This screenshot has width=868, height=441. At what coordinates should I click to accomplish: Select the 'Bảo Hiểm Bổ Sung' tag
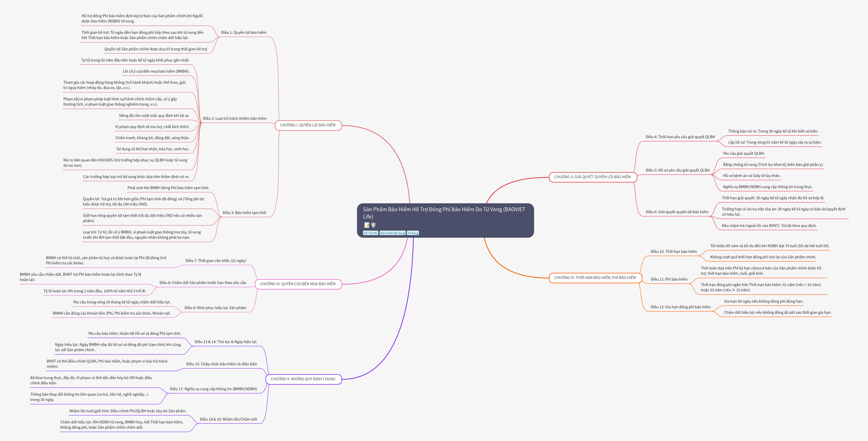click(393, 233)
